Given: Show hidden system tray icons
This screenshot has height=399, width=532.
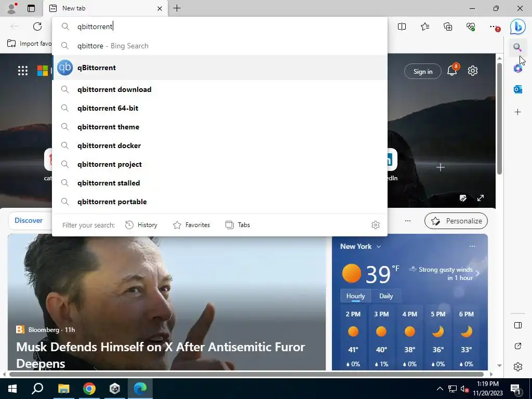Looking at the screenshot, I should 440,389.
